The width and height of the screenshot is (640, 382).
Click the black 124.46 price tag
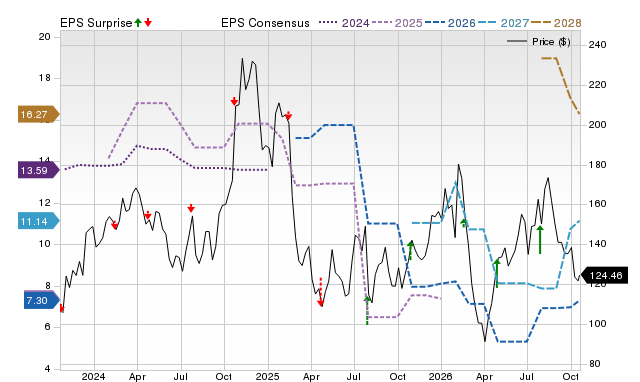coord(604,275)
